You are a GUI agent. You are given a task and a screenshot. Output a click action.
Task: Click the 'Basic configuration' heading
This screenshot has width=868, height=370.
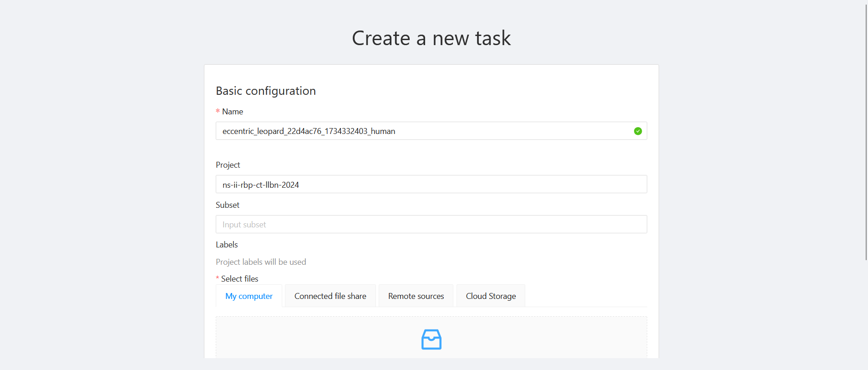tap(266, 91)
